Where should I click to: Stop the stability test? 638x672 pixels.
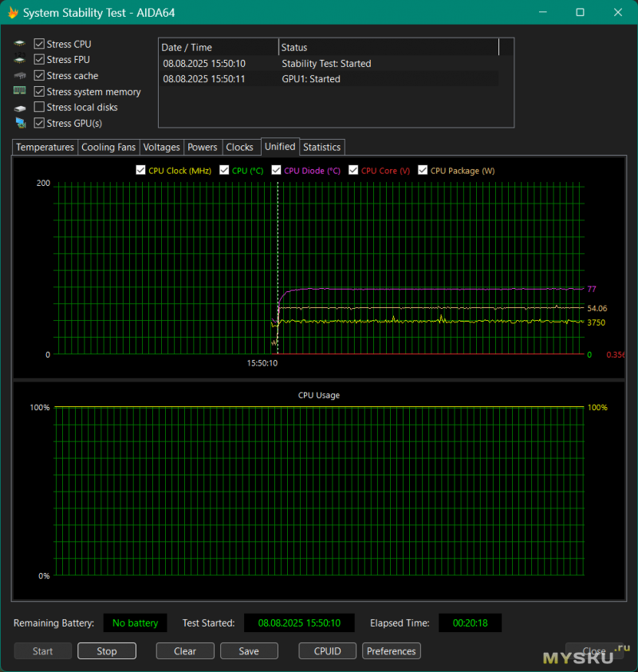tap(107, 651)
